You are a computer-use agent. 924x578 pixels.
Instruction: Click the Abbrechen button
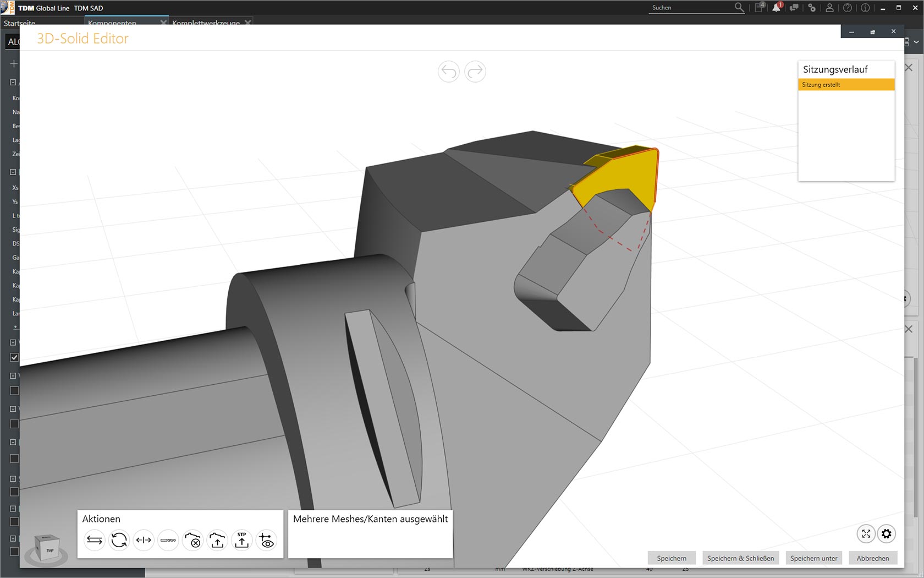tap(873, 558)
